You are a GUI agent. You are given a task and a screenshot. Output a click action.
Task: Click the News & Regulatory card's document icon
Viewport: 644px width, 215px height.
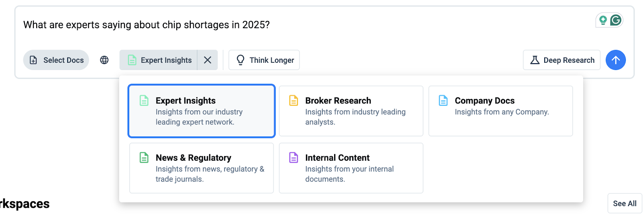tap(144, 157)
